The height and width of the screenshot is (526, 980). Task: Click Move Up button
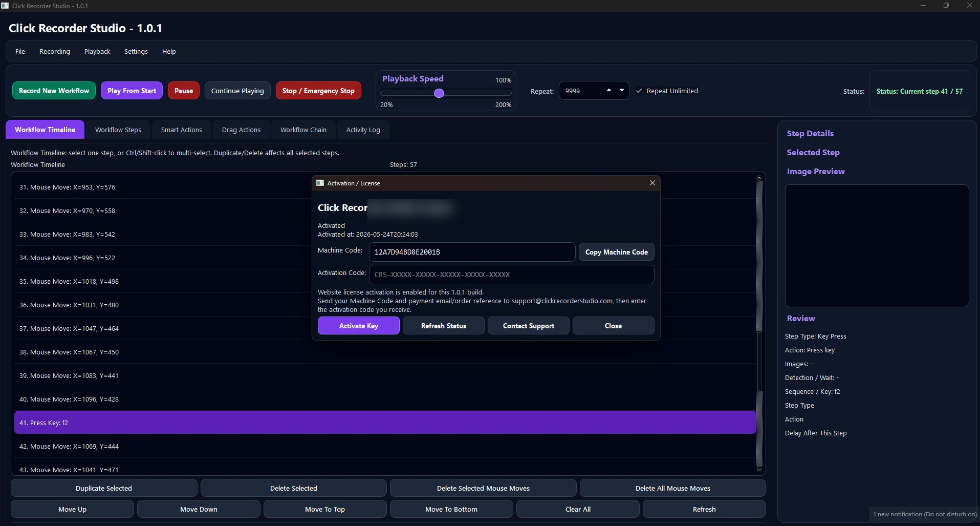click(x=72, y=509)
